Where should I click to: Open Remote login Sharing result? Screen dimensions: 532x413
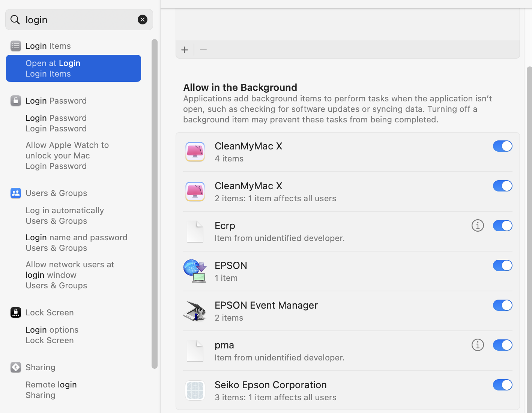point(51,390)
